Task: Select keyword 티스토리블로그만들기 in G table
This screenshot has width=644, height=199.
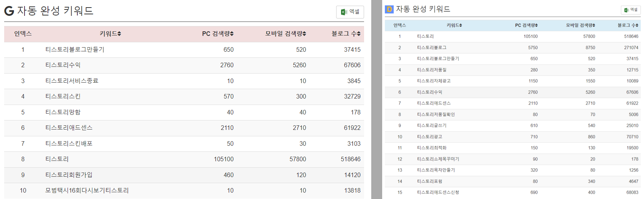Action: 75,49
